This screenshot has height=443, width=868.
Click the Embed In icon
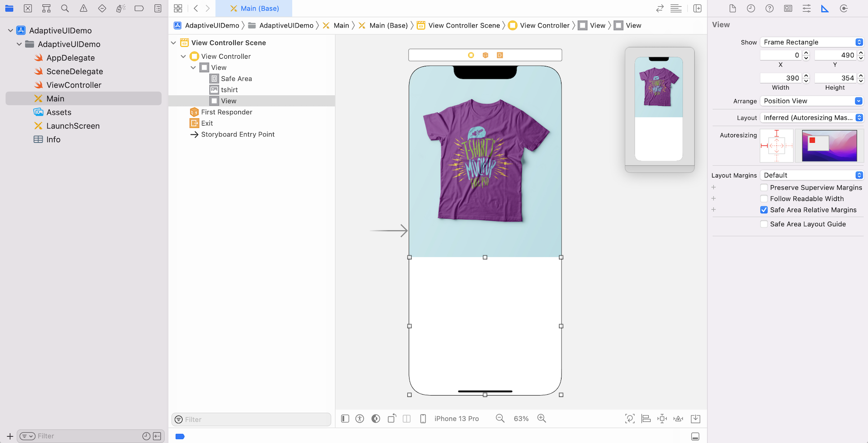pyautogui.click(x=695, y=419)
